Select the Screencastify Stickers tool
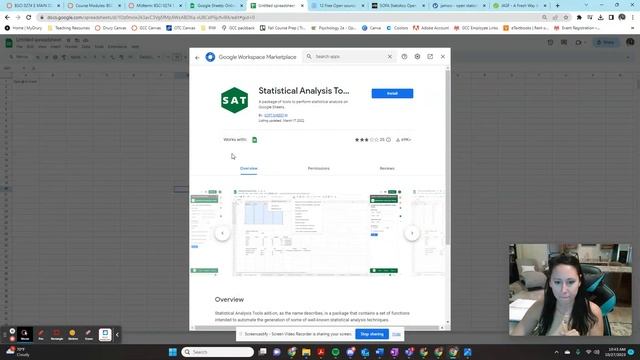This screenshot has height=360, width=640. click(73, 334)
